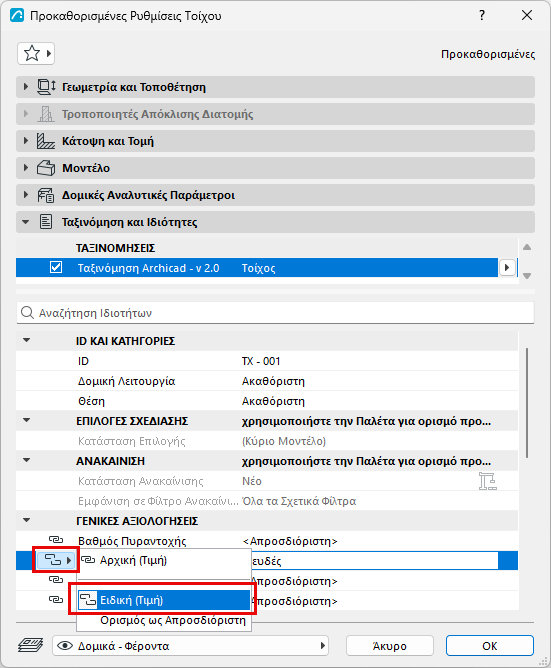Click the Model panel box icon
The width and height of the screenshot is (551, 668).
tap(46, 168)
